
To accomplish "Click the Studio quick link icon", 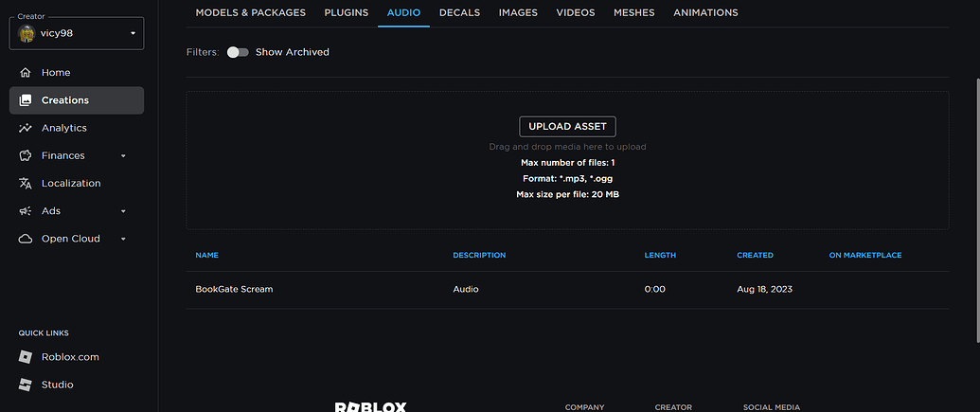I will click(25, 385).
